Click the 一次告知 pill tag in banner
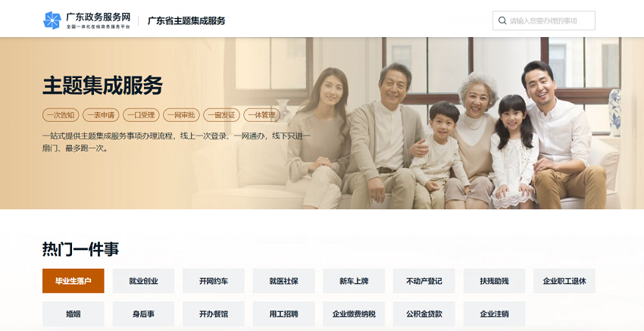The width and height of the screenshot is (644, 331). (61, 115)
